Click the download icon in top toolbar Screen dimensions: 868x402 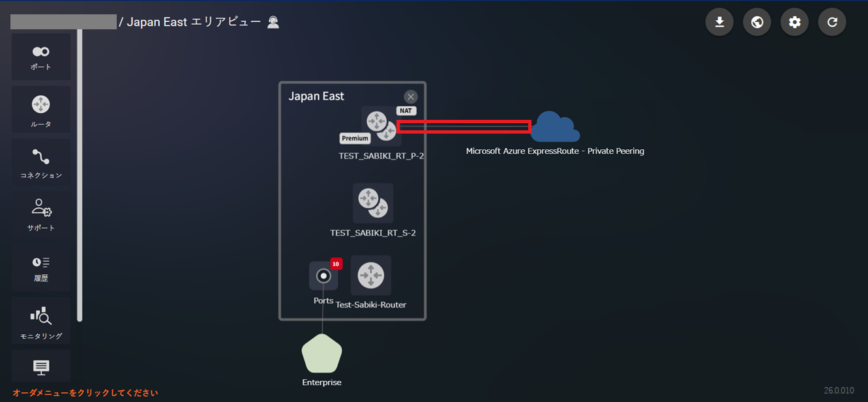pos(719,22)
